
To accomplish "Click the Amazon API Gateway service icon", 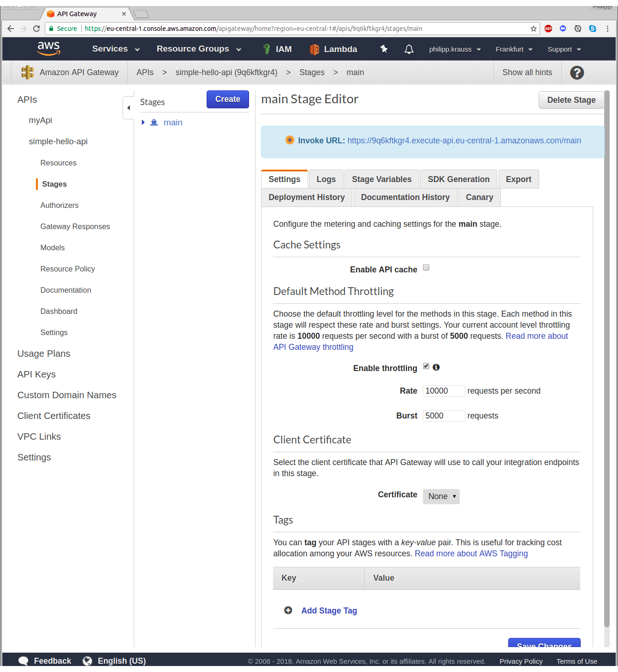I will pos(28,72).
